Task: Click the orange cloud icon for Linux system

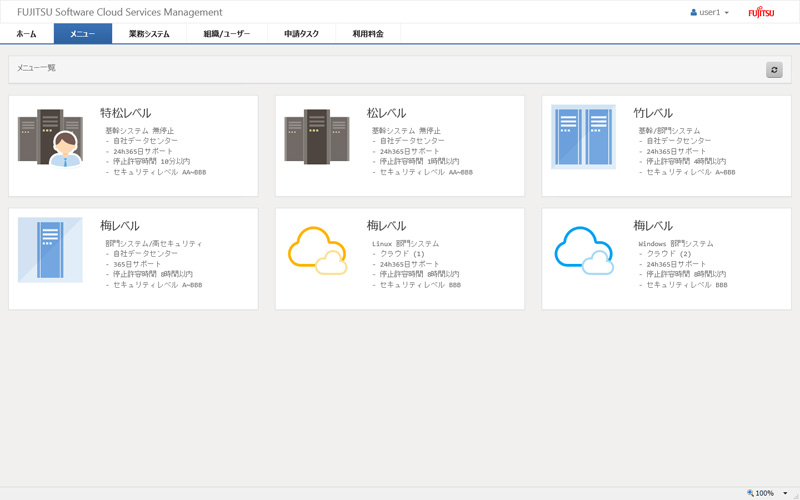Action: [317, 250]
